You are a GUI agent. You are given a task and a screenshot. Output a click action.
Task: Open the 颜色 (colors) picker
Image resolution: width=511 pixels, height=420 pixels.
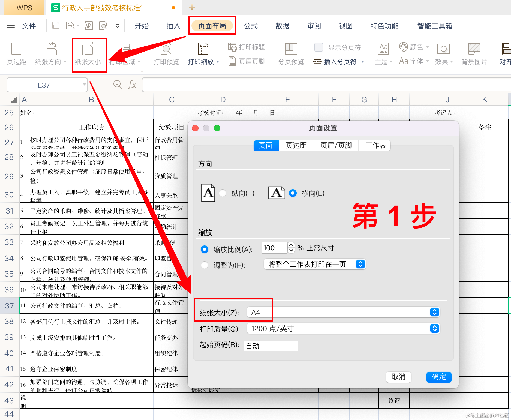[x=413, y=47]
